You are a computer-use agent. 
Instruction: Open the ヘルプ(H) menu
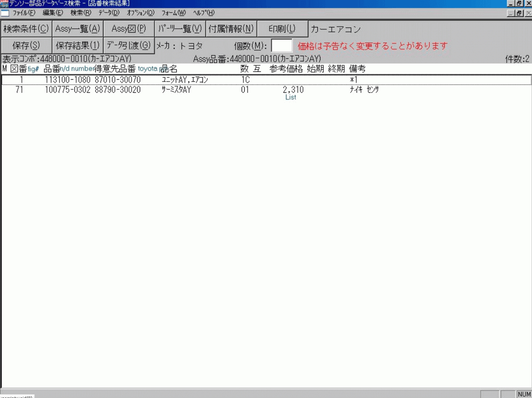point(204,13)
